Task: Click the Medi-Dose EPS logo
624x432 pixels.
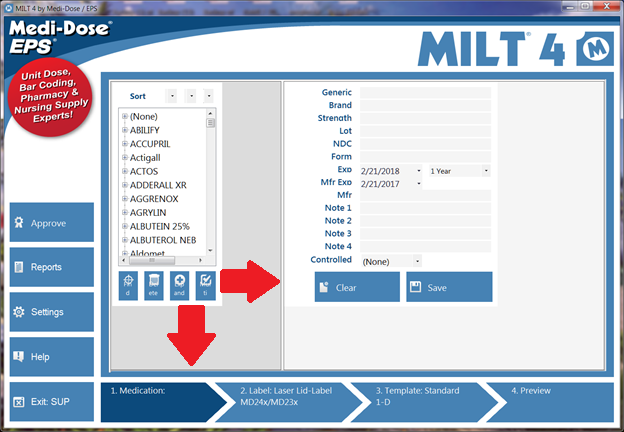Action: tap(60, 37)
